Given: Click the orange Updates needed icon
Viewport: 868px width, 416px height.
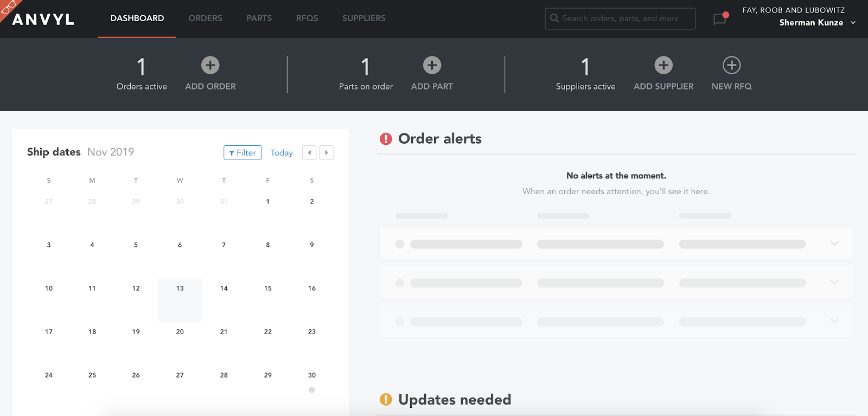Looking at the screenshot, I should point(386,400).
